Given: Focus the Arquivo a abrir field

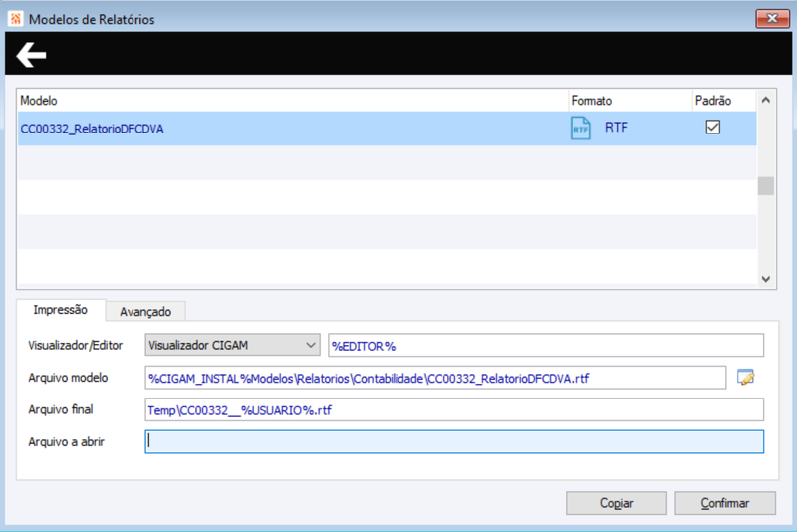Looking at the screenshot, I should point(454,442).
